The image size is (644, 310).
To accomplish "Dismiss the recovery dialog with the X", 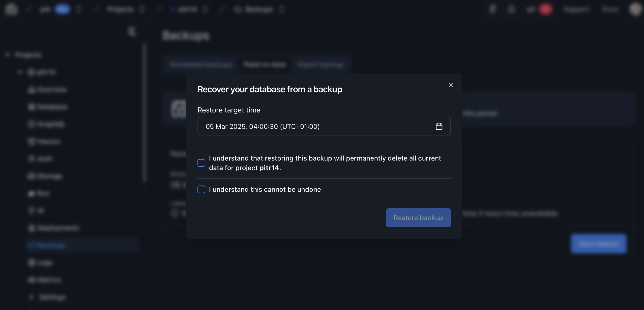I will (x=451, y=85).
